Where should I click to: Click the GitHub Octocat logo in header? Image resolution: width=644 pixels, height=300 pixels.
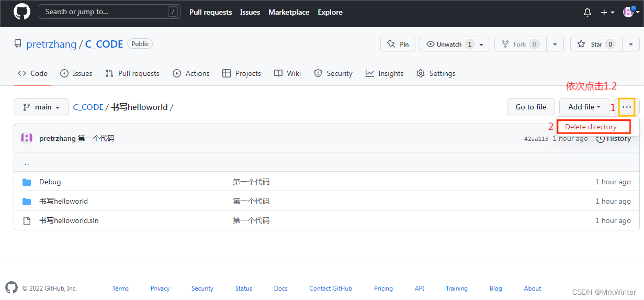coord(22,12)
